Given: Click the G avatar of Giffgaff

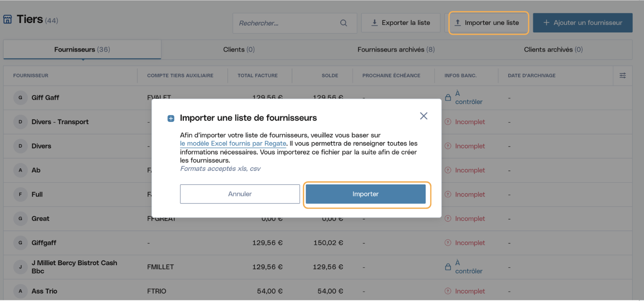Looking at the screenshot, I should click(x=20, y=243).
